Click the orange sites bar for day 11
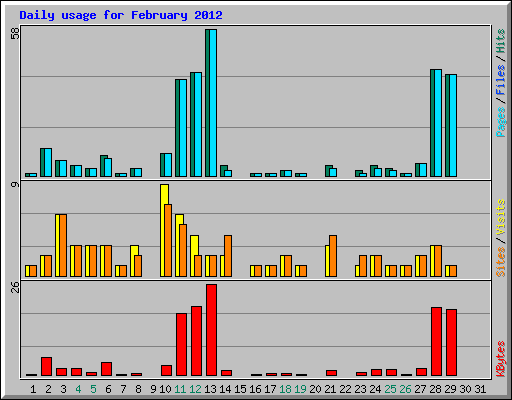This screenshot has height=400, width=512. pyautogui.click(x=183, y=251)
